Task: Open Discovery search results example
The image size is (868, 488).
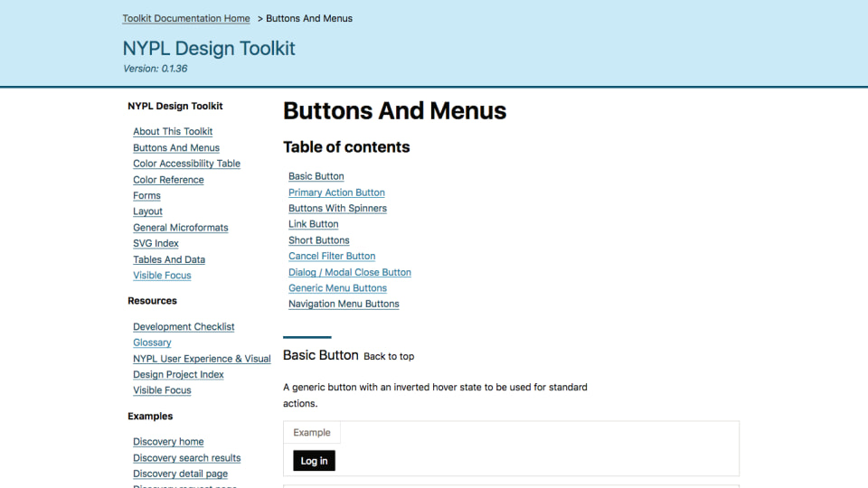Action: [186, 458]
